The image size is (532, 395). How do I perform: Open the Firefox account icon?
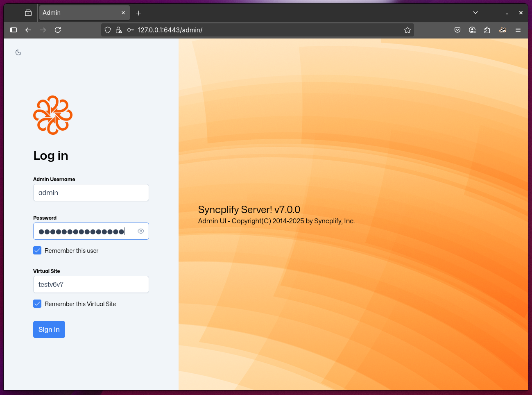472,30
